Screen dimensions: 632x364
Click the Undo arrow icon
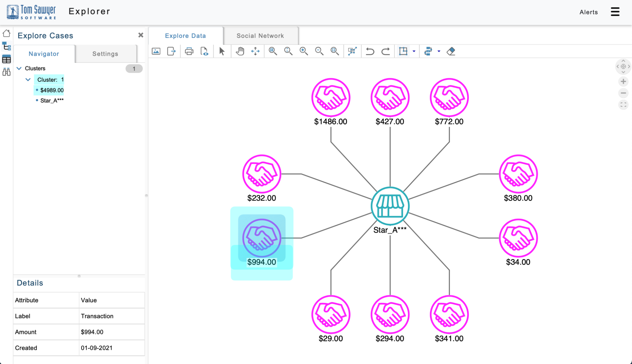(370, 51)
